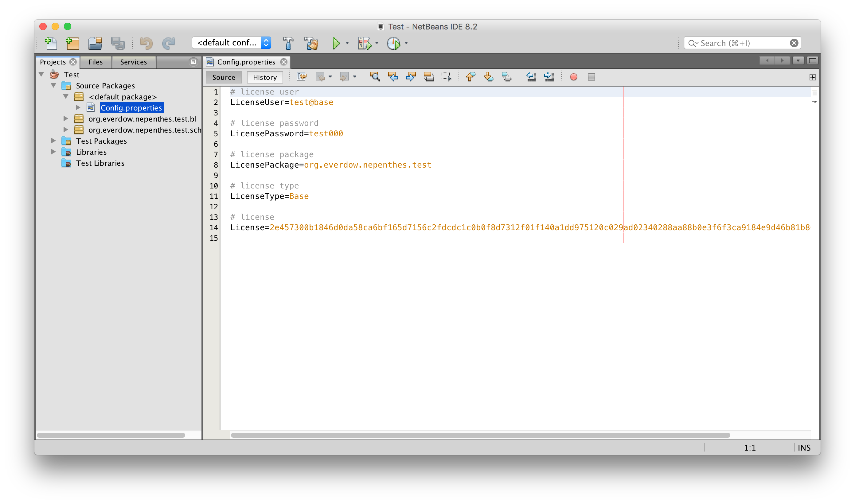Toggle Rectangular Selection icon

coord(447,77)
